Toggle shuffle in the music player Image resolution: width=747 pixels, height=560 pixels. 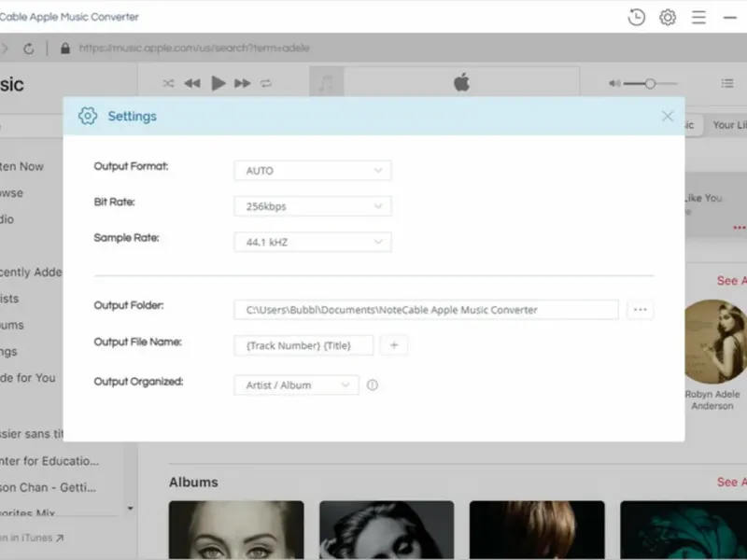[168, 83]
